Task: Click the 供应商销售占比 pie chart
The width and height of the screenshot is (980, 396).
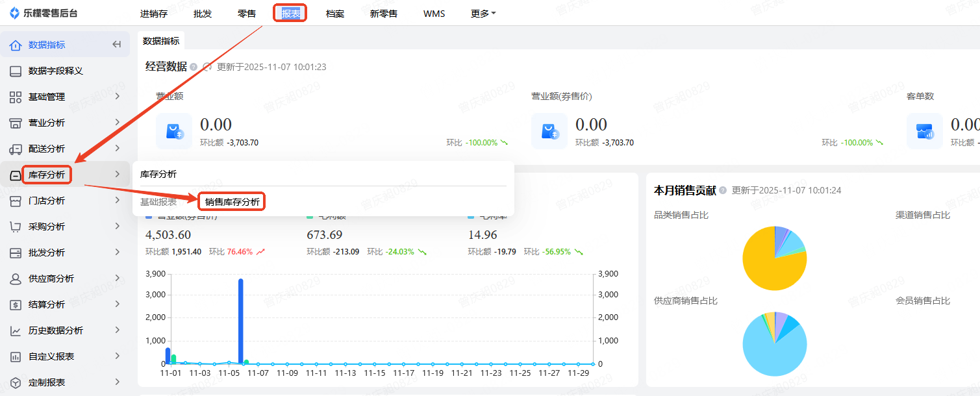Action: coord(775,344)
